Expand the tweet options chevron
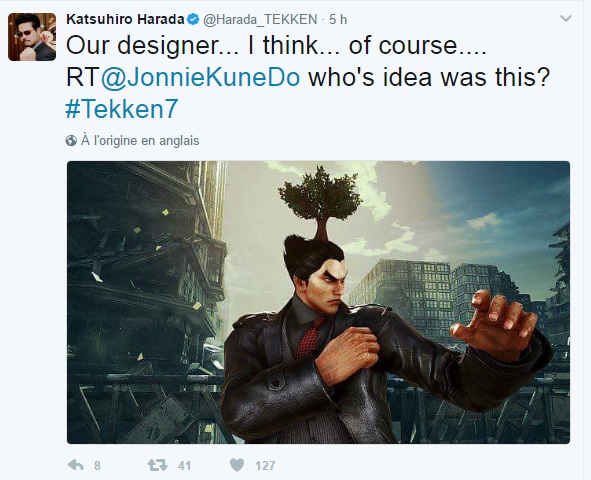The width and height of the screenshot is (591, 480). tap(566, 18)
